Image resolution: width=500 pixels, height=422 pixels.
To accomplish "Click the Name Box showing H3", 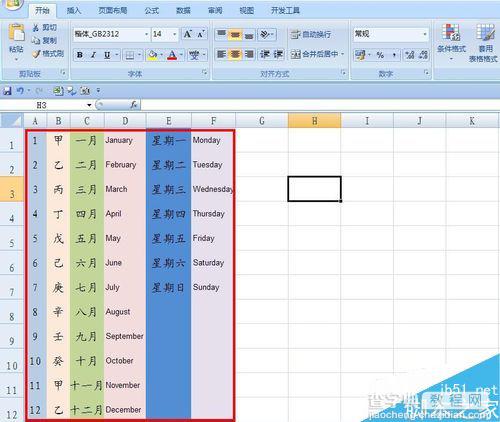I will coord(43,105).
